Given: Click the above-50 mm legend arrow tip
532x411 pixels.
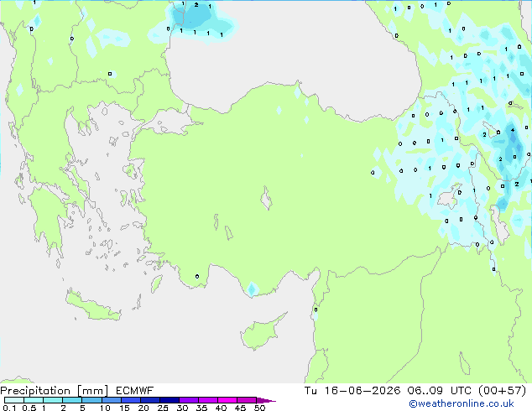Looking at the screenshot, I should (x=266, y=400).
